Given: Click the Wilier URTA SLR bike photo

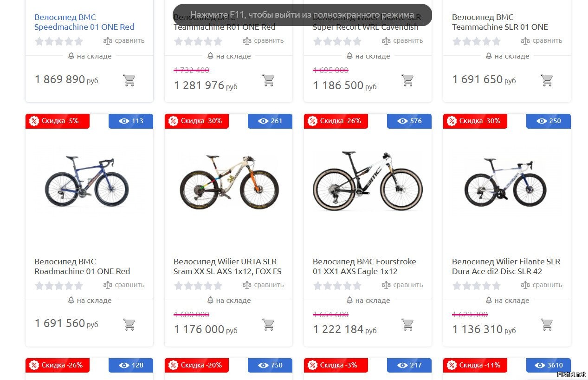Looking at the screenshot, I should tap(229, 183).
